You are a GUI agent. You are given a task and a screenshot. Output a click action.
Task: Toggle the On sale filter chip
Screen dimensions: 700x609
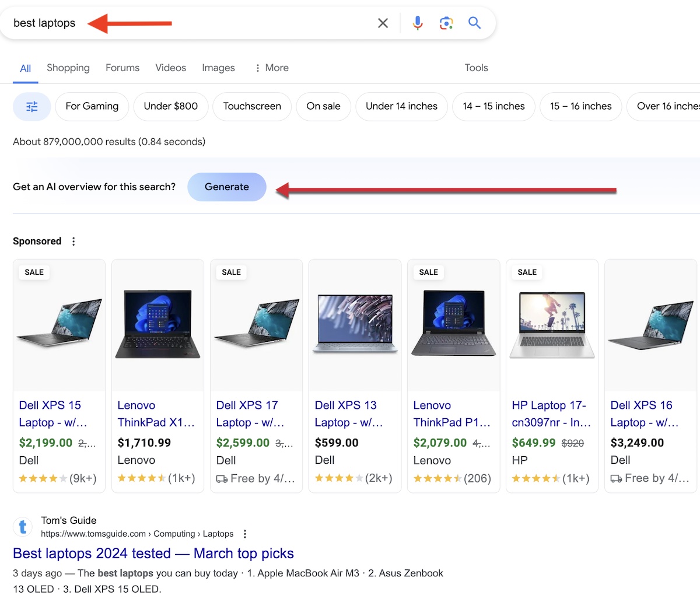[x=323, y=107]
